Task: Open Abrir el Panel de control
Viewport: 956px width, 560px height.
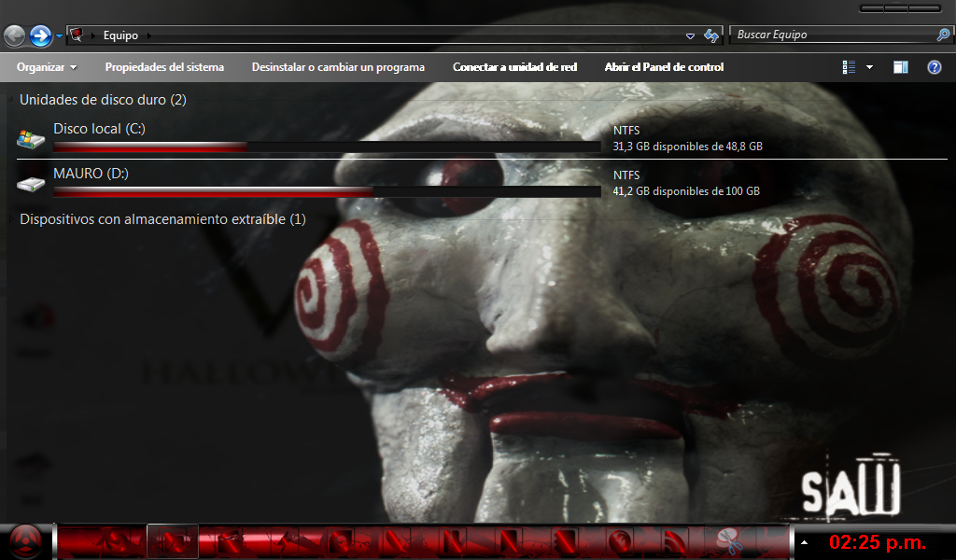Action: point(664,67)
